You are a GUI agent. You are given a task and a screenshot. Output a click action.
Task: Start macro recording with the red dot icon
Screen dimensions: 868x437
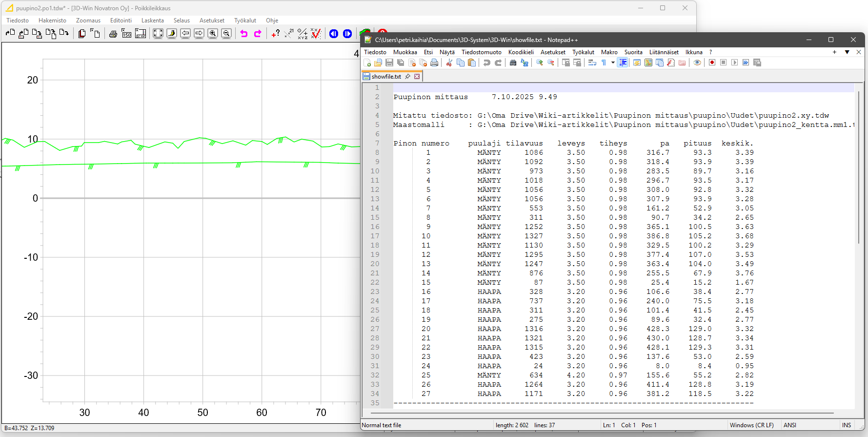[x=712, y=62]
